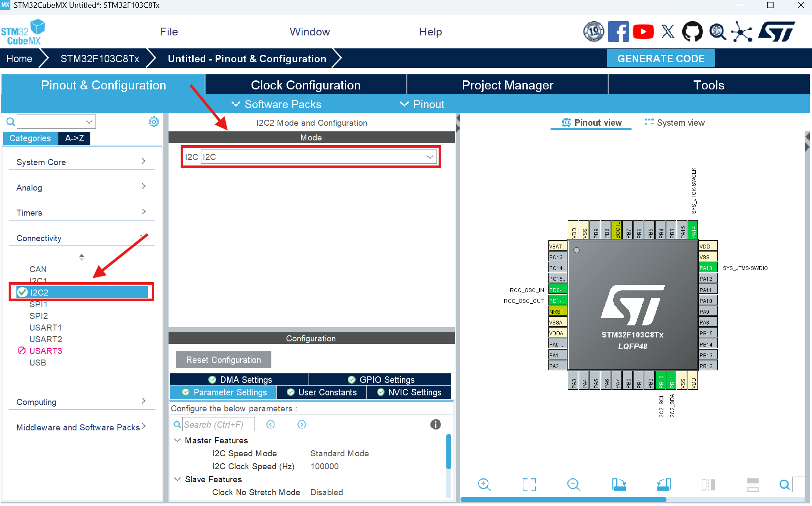Open the GitHub icon link
This screenshot has height=506, width=812.
tap(692, 32)
